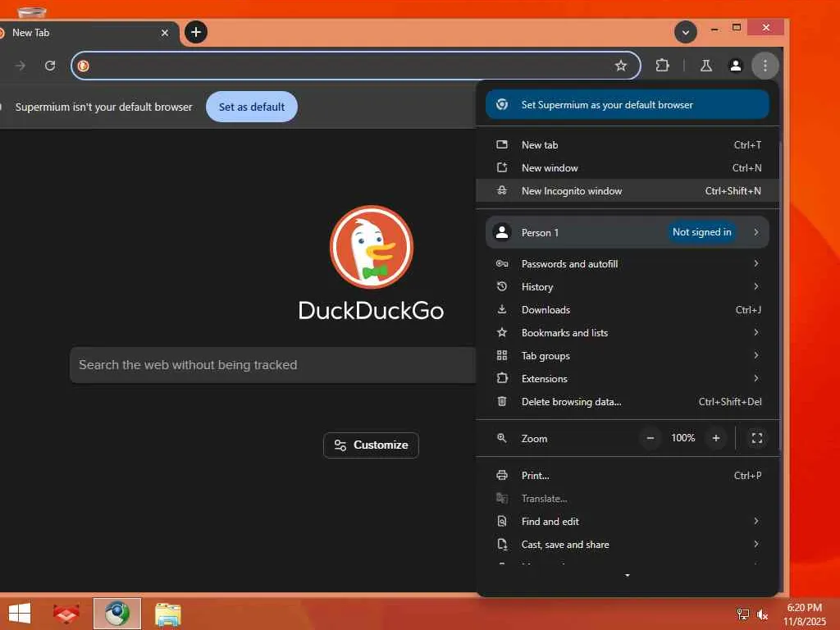The height and width of the screenshot is (630, 840).
Task: Click the New Tab tab title
Action: click(x=30, y=33)
